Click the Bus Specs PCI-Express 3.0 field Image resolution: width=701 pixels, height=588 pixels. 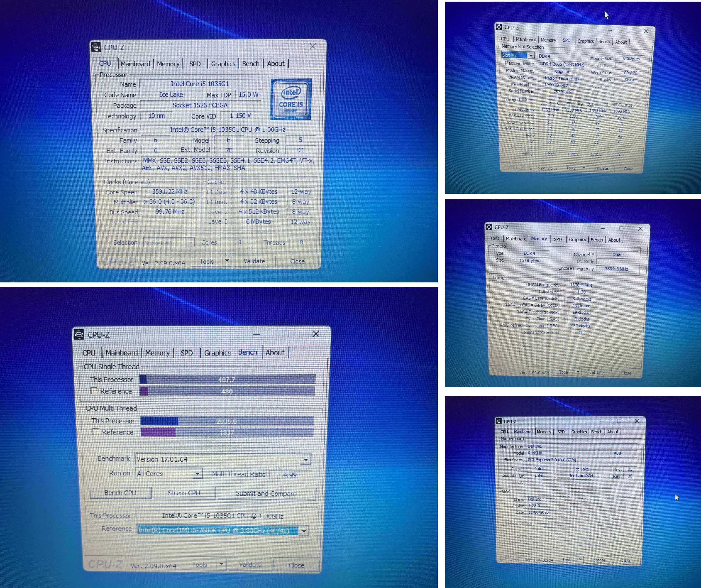[x=582, y=460]
